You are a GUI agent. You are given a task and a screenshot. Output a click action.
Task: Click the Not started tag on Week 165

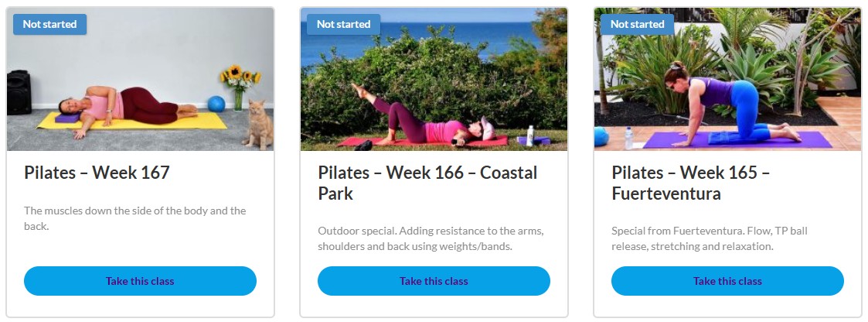click(637, 24)
